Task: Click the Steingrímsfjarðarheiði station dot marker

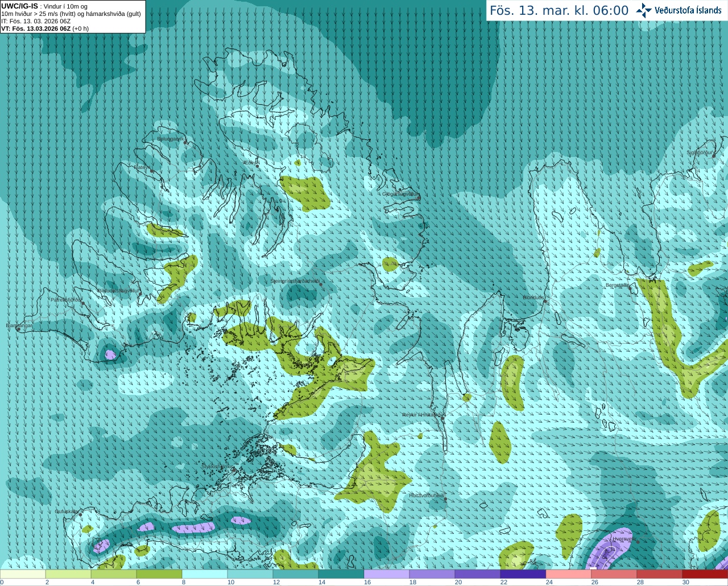Action: (321, 284)
